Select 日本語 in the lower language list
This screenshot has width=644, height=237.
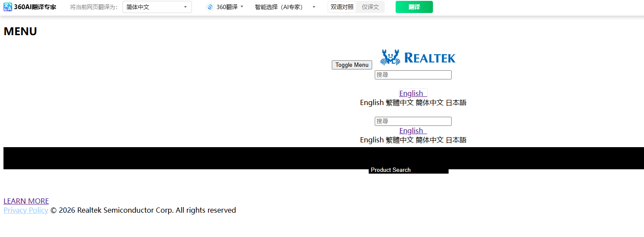pos(456,140)
